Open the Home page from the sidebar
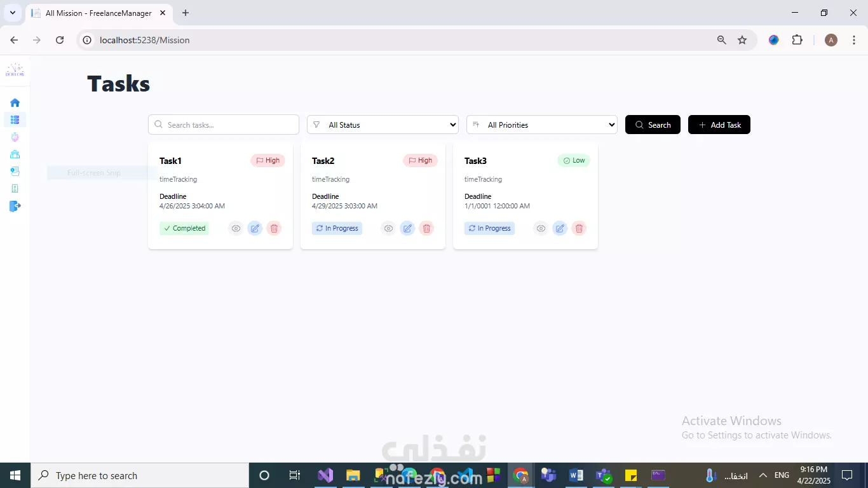 click(x=15, y=102)
